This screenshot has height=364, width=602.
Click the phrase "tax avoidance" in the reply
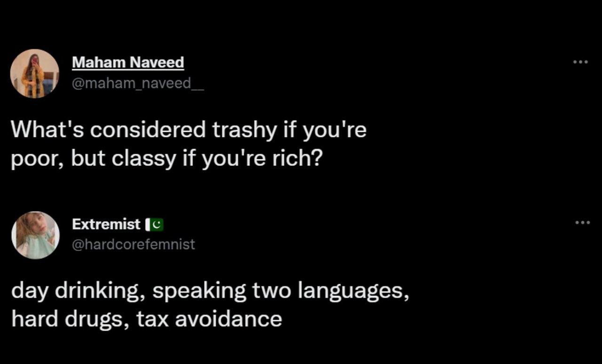click(209, 319)
